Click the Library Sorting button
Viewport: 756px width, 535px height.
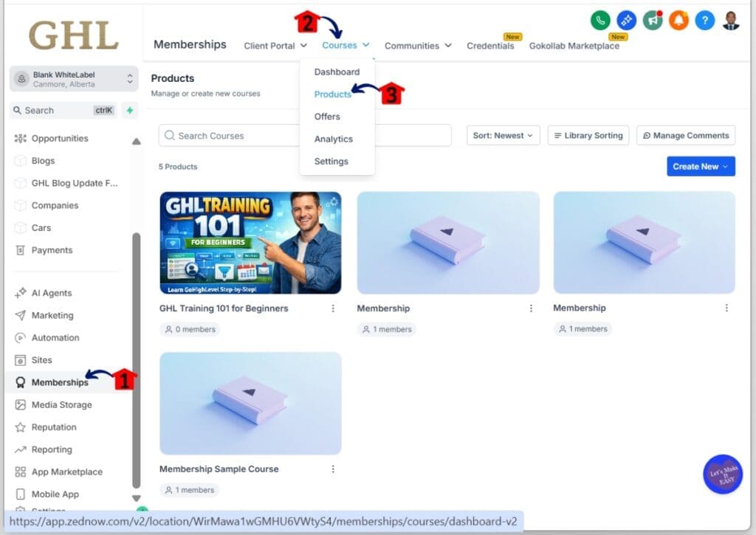588,136
